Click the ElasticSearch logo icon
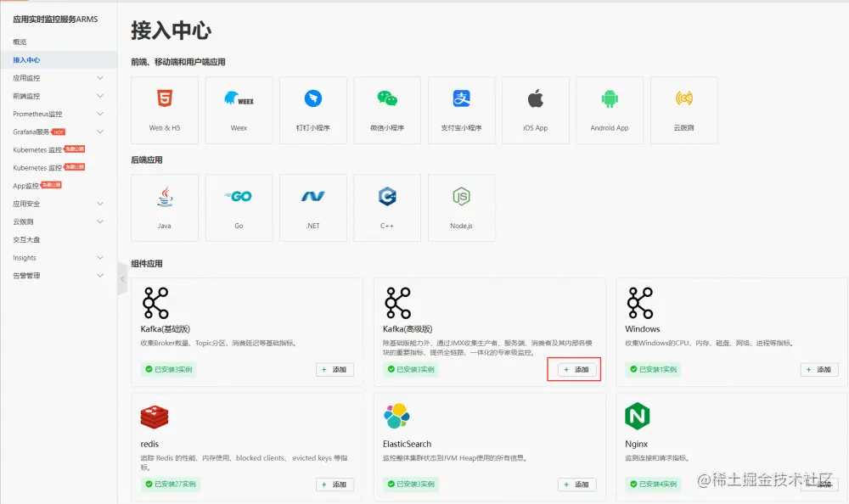 click(x=396, y=417)
